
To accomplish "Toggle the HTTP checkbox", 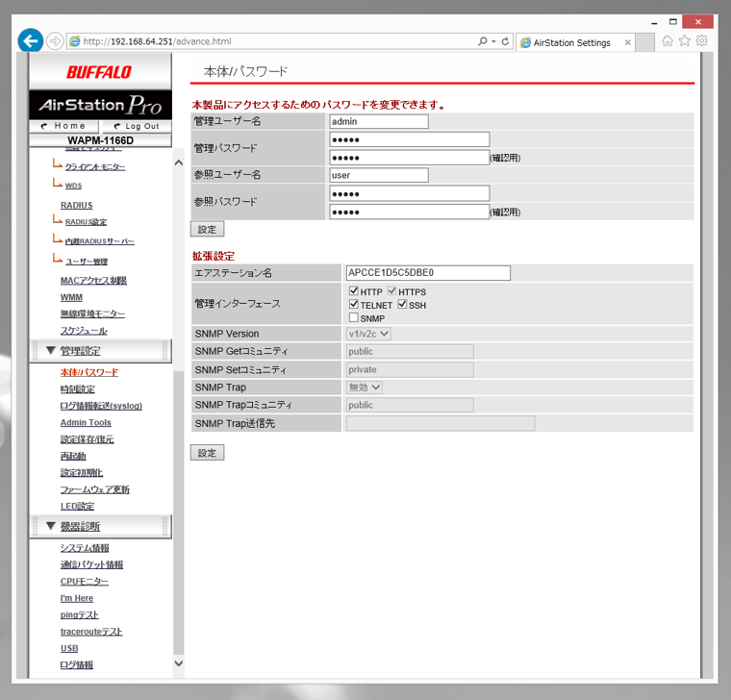I will (354, 290).
